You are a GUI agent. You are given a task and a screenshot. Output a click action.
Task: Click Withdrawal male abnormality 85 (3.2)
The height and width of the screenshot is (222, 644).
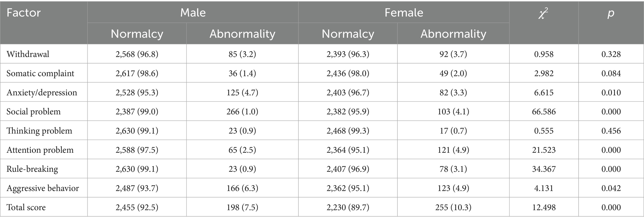coord(242,54)
